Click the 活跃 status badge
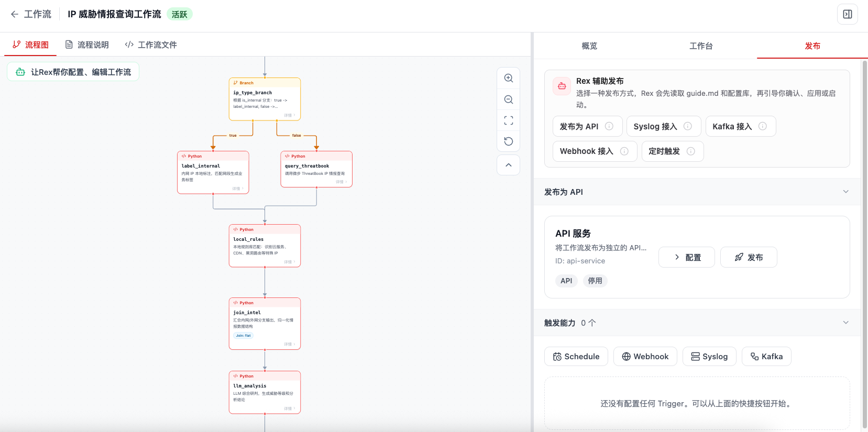Image resolution: width=868 pixels, height=432 pixels. (x=180, y=14)
